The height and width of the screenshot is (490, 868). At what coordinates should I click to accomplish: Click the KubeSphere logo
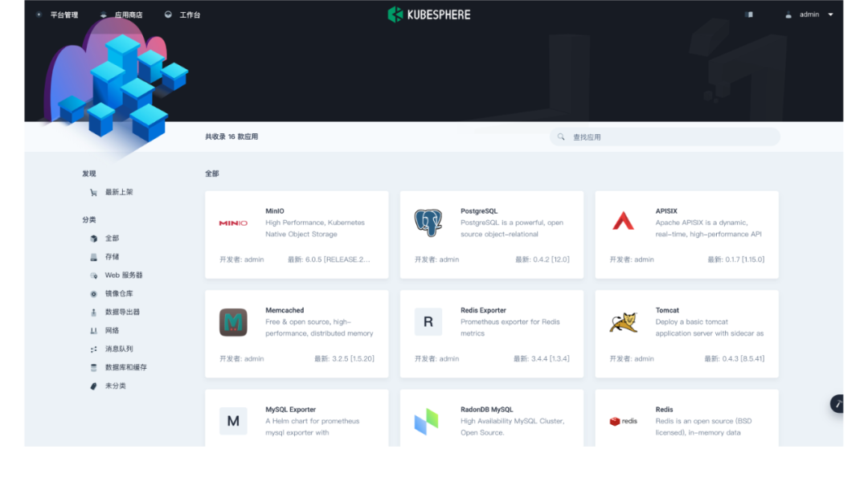(429, 14)
